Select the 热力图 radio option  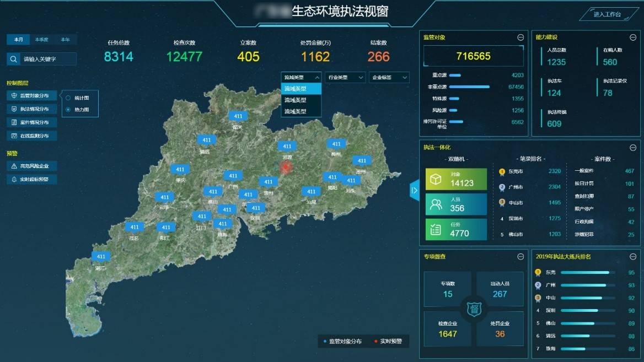tap(68, 110)
